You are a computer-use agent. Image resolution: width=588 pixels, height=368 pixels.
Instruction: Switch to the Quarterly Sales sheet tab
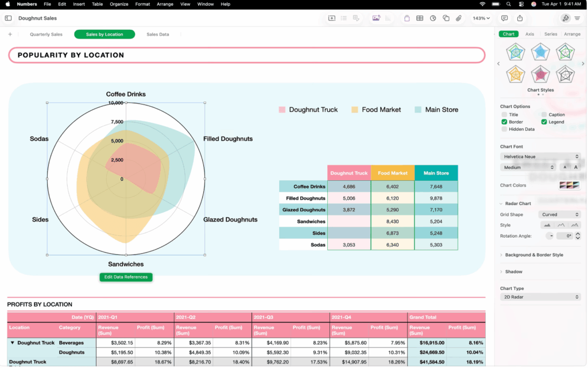[x=46, y=34]
